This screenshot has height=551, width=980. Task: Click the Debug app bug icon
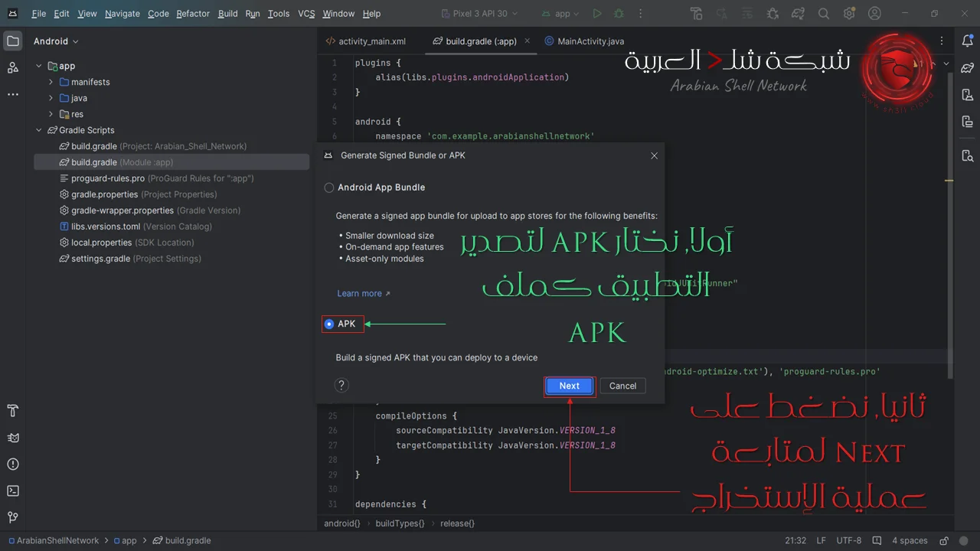point(619,14)
